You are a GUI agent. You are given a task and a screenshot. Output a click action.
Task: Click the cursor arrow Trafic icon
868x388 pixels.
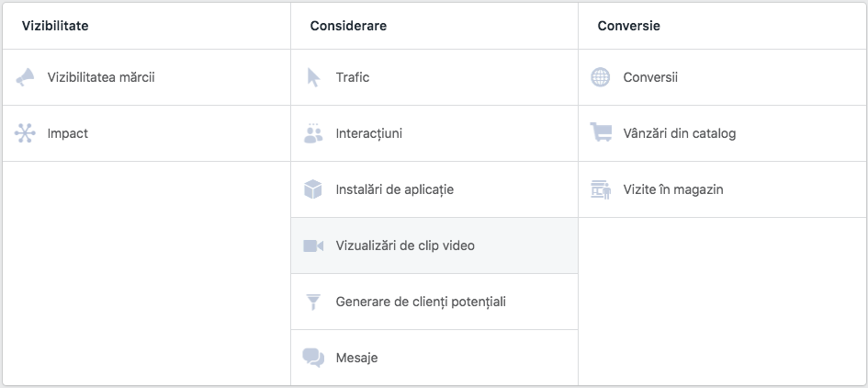[313, 77]
